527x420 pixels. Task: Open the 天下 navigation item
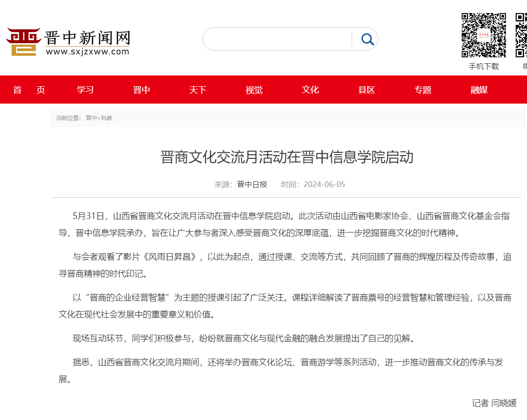click(x=198, y=90)
